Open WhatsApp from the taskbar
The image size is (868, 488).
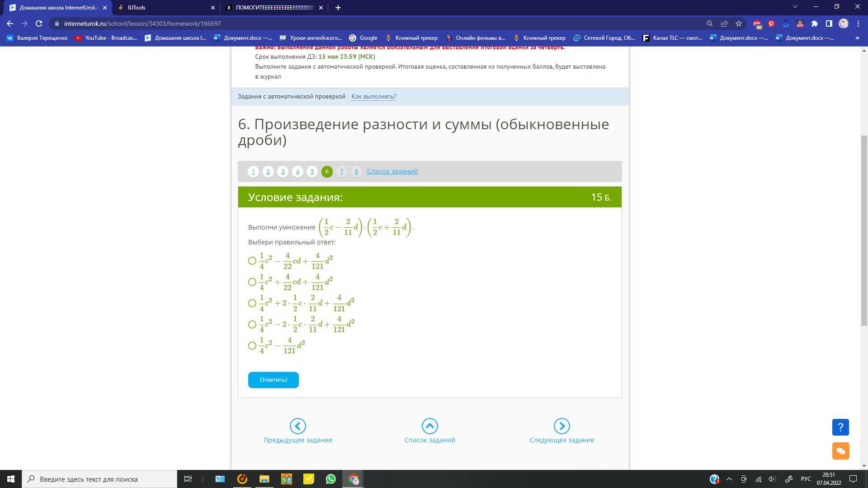click(331, 479)
